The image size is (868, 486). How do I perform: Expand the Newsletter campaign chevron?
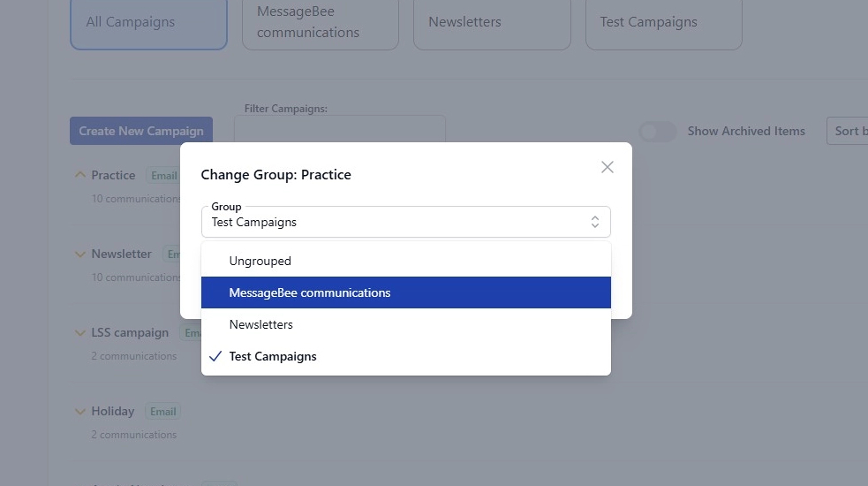point(80,254)
